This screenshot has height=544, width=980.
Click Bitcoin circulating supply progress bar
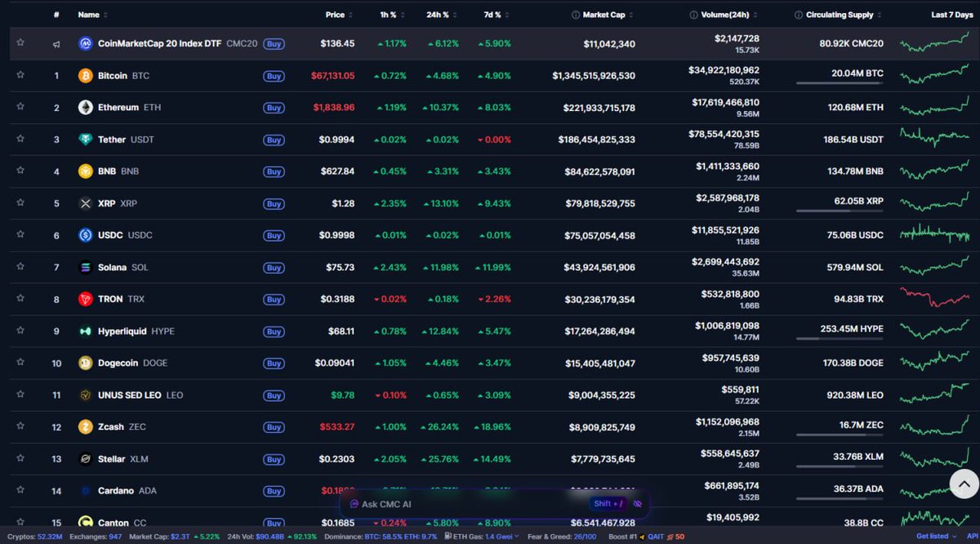[x=840, y=82]
